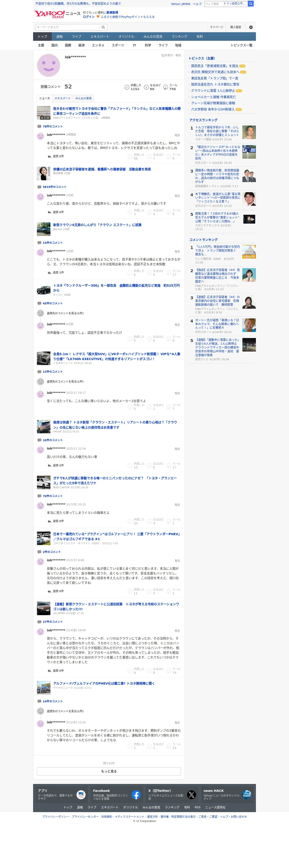Click the blue search magnifier button at top right

tap(251, 4)
